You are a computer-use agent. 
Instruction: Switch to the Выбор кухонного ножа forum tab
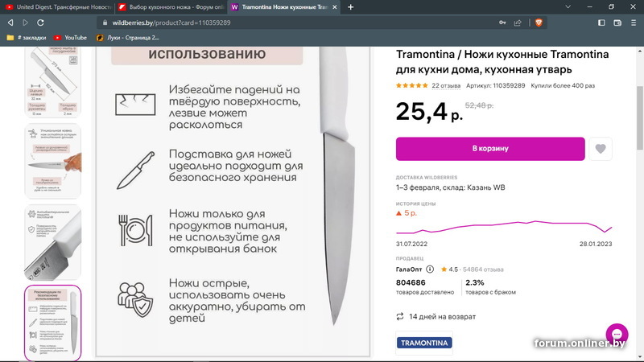[171, 7]
